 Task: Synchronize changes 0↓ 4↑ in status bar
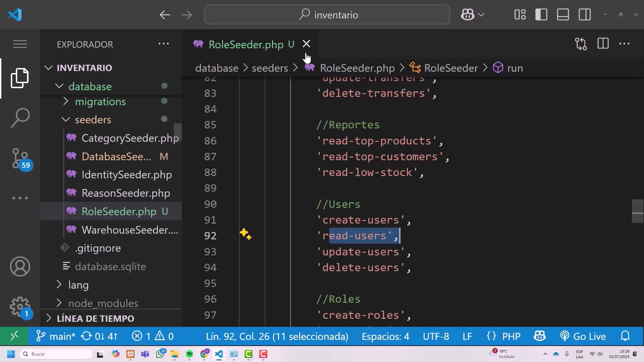(x=99, y=336)
